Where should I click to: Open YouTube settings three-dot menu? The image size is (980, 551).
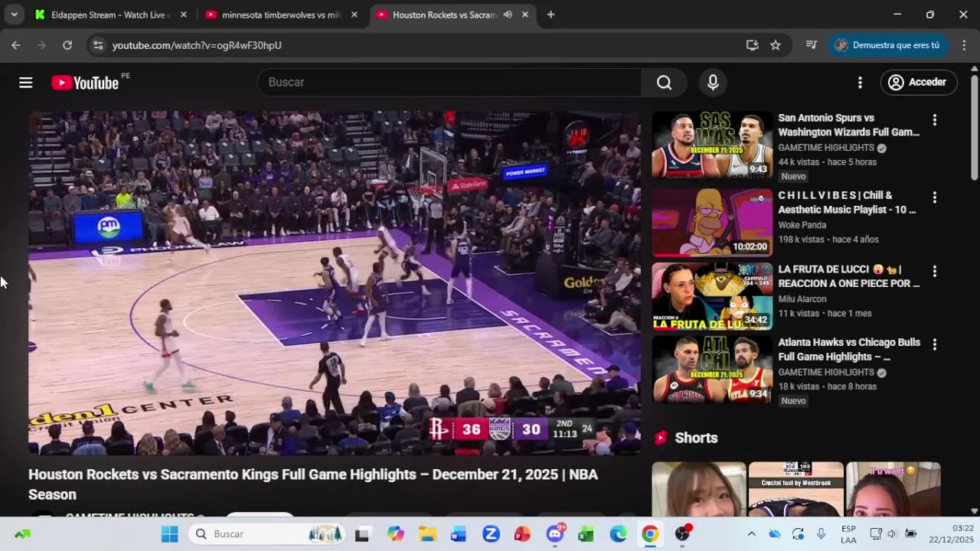(x=860, y=83)
